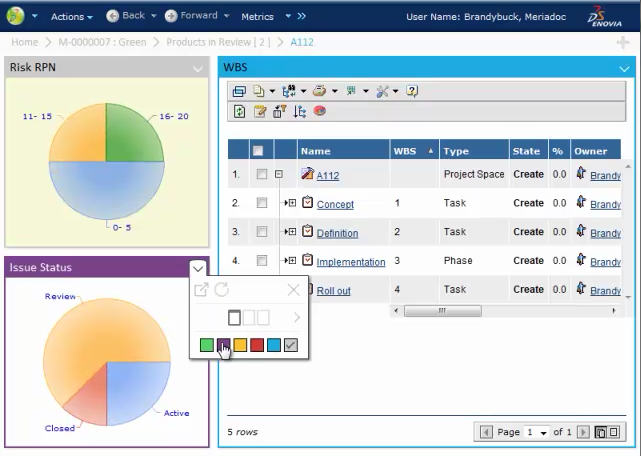Click the green refresh icon in WBS toolbar
The width and height of the screenshot is (641, 456).
239,111
